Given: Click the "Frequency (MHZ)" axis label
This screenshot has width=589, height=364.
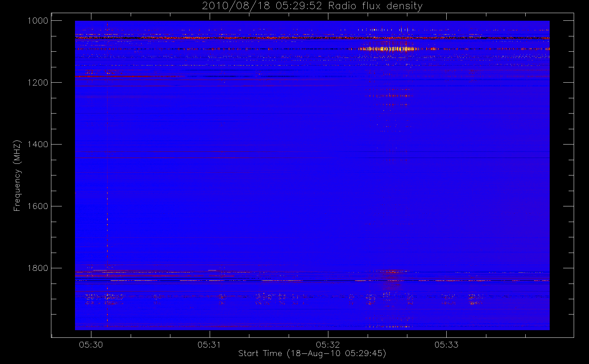Looking at the screenshot, I should tap(17, 175).
